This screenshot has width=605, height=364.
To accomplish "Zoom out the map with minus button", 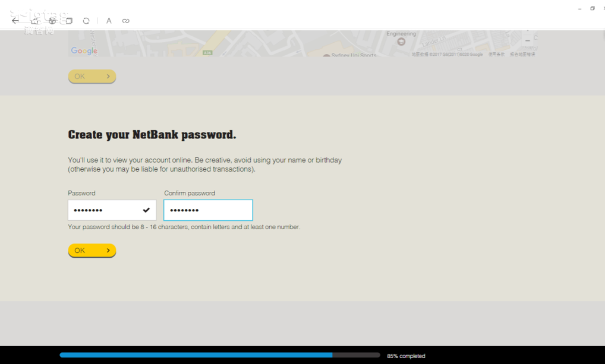I will pyautogui.click(x=528, y=40).
